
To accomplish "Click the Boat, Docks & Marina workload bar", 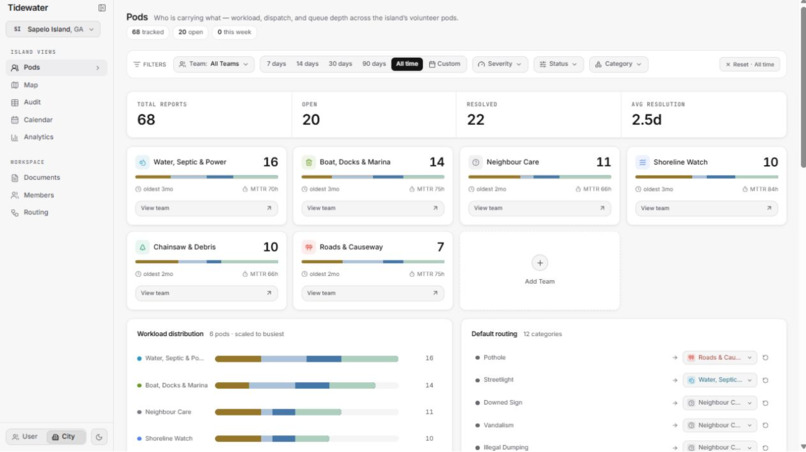I will click(306, 385).
